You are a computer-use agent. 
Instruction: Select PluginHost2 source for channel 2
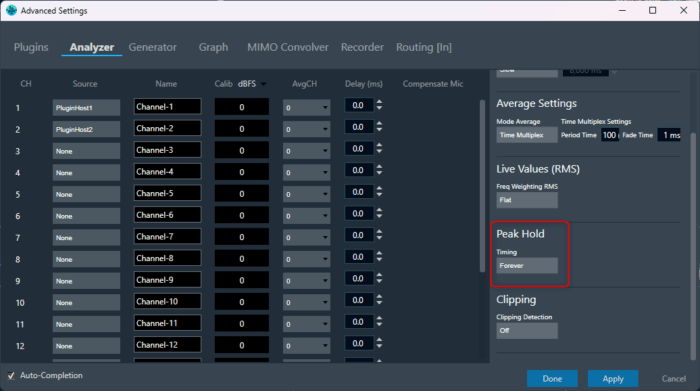pos(86,129)
